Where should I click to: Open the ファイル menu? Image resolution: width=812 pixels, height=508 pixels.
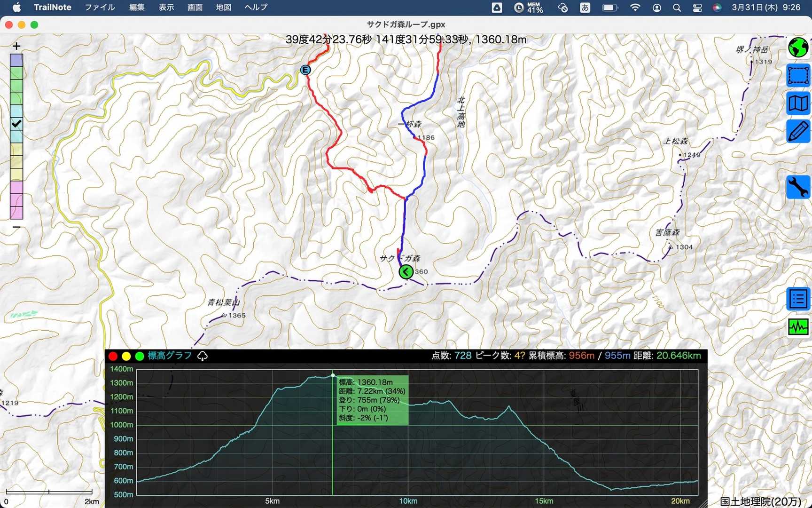pyautogui.click(x=100, y=8)
